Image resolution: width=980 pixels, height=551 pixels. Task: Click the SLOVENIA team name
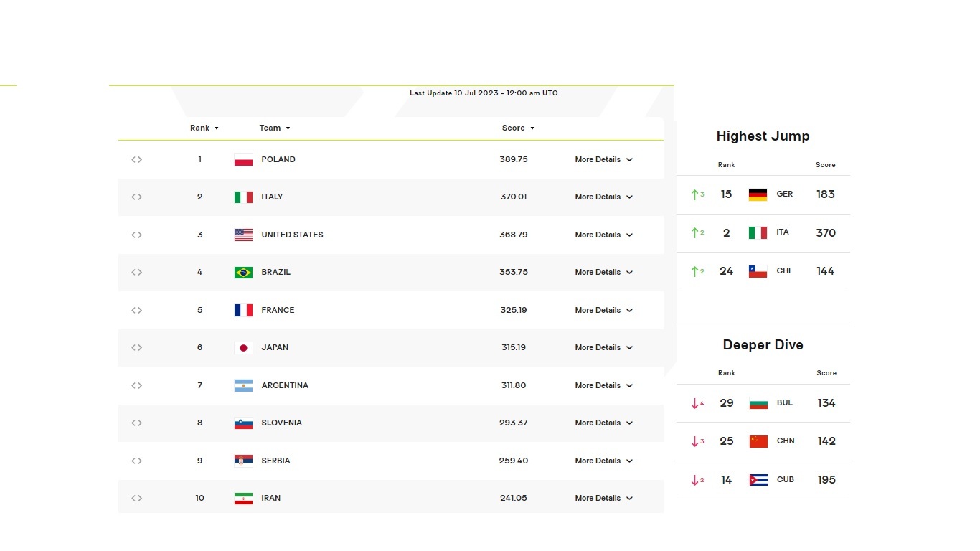(281, 423)
